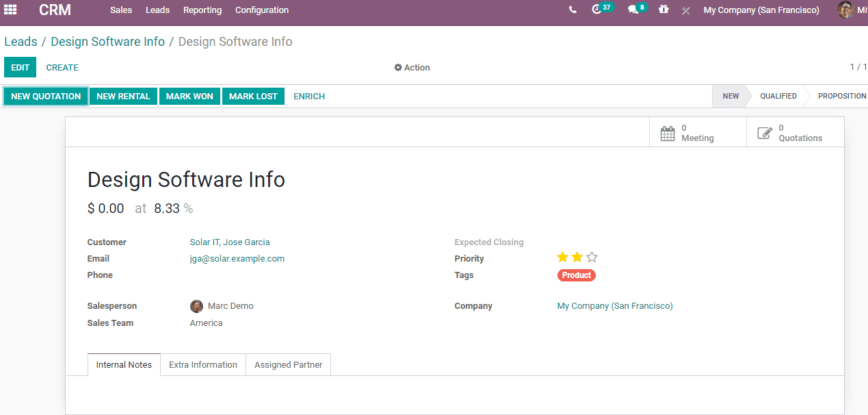Select the QUALIFIED stage
This screenshot has width=868, height=415.
pos(778,96)
